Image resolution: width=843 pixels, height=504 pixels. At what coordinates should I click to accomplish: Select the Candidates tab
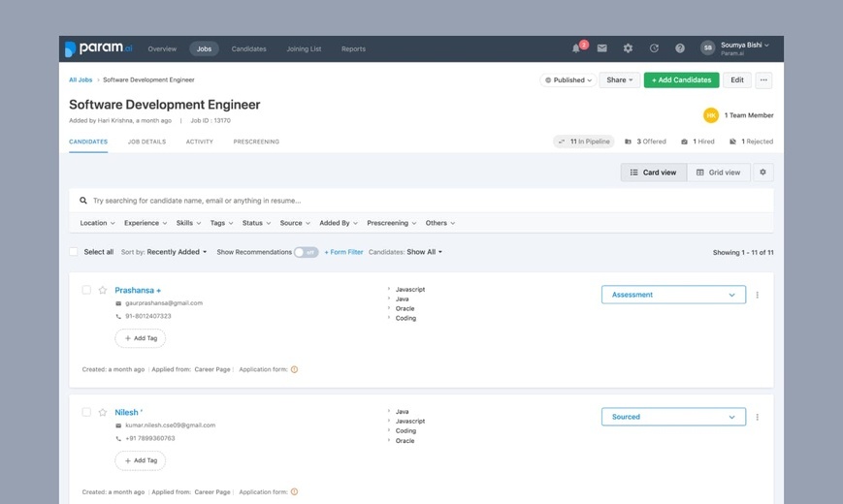pos(88,142)
